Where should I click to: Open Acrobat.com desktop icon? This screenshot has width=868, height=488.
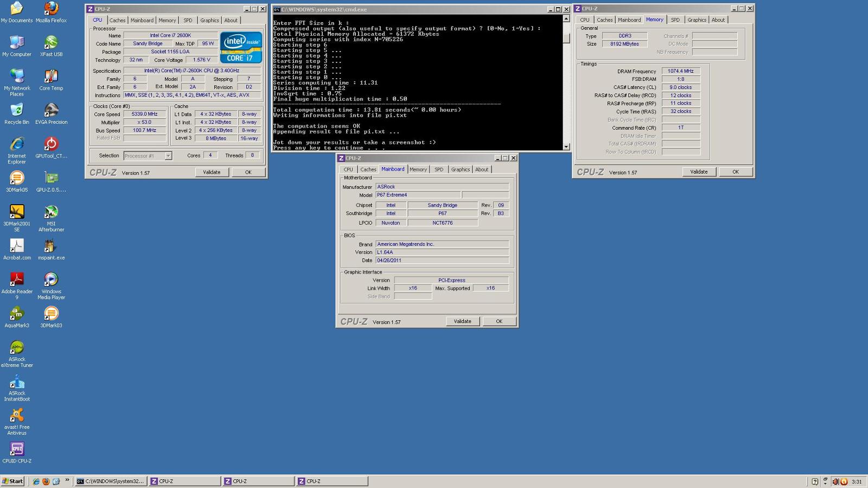click(16, 250)
